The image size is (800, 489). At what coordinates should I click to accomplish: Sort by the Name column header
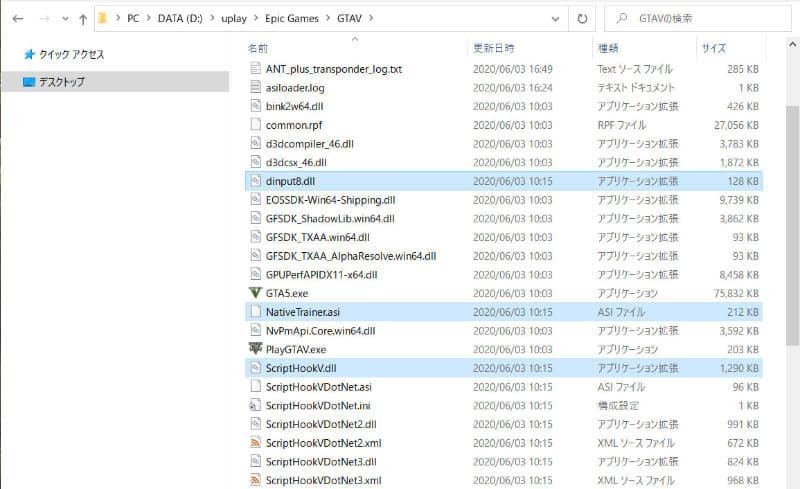coord(258,48)
